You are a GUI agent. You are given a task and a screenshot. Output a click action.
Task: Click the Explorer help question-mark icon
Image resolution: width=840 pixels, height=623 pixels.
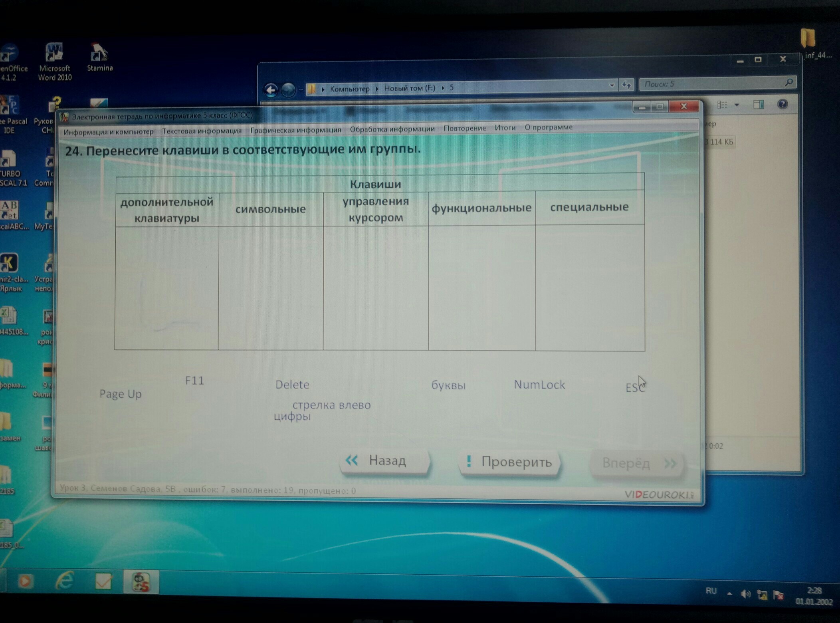(x=783, y=105)
